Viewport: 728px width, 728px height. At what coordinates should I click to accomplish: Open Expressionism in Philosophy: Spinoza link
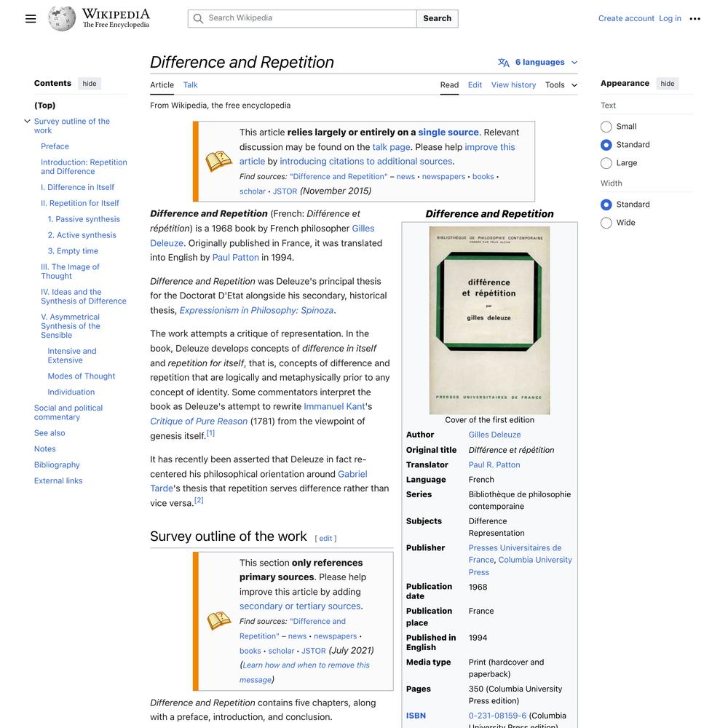256,310
